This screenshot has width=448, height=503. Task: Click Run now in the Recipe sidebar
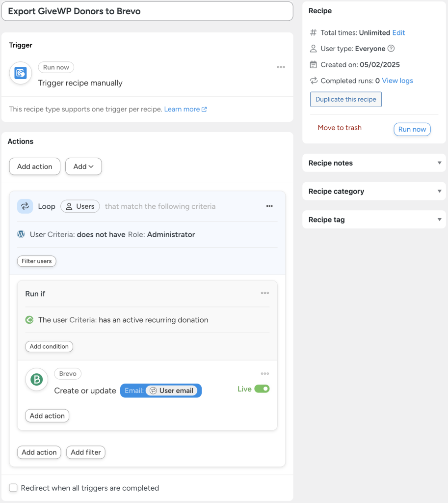click(412, 129)
